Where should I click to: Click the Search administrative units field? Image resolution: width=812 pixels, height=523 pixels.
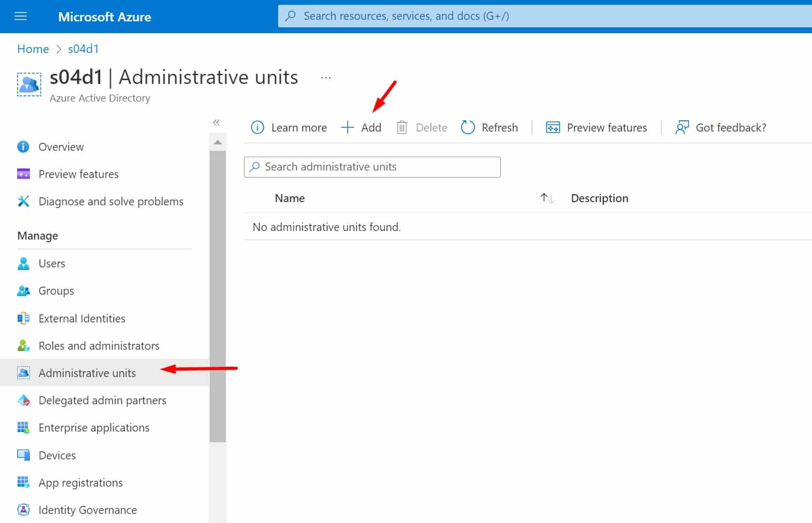coord(372,167)
